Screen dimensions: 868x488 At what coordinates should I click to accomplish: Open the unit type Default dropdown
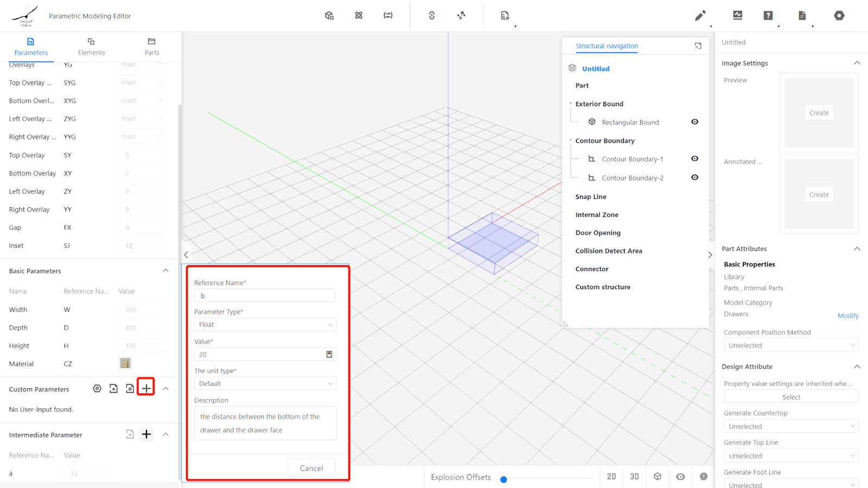tap(265, 384)
